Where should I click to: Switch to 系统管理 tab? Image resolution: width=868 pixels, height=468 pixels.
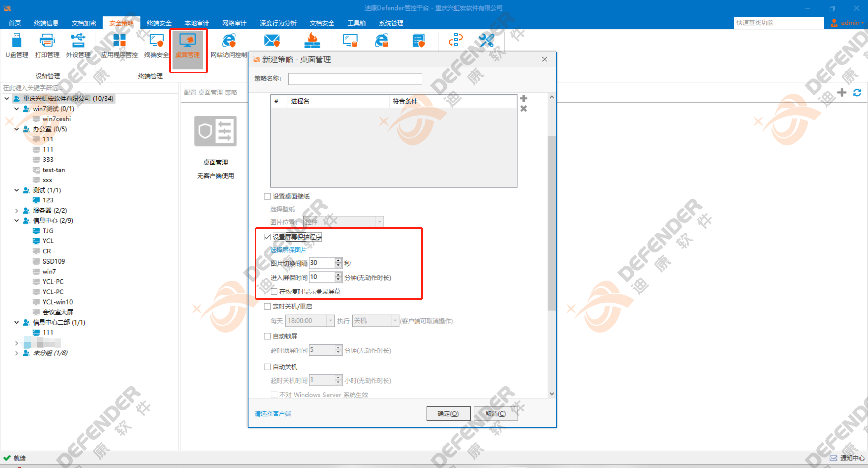click(x=391, y=23)
